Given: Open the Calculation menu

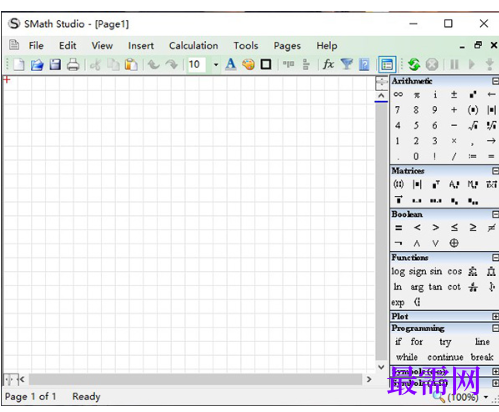Looking at the screenshot, I should (x=194, y=46).
